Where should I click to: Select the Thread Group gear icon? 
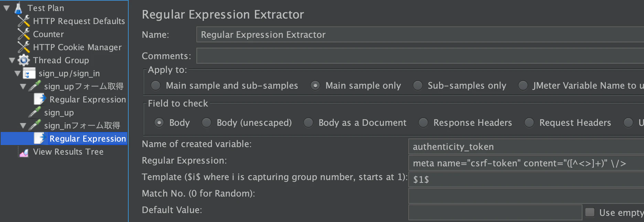pos(24,60)
